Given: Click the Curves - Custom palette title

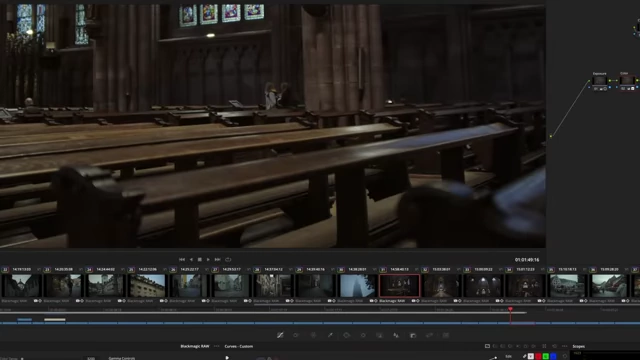Looking at the screenshot, I should (x=239, y=346).
